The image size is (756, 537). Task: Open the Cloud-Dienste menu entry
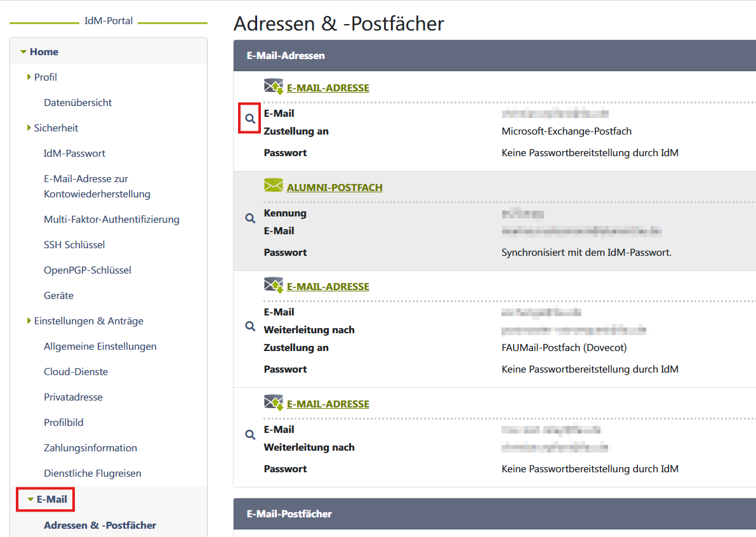coord(76,372)
